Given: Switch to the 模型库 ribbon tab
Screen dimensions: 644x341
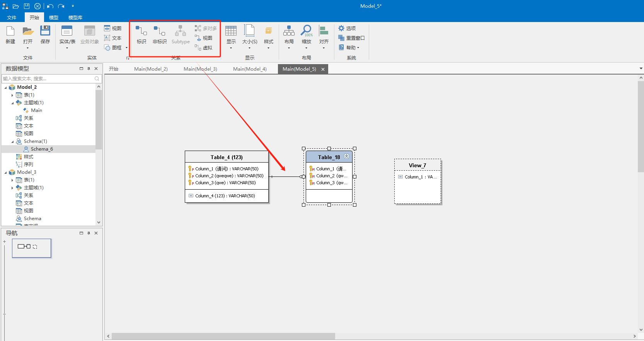Looking at the screenshot, I should tap(75, 17).
